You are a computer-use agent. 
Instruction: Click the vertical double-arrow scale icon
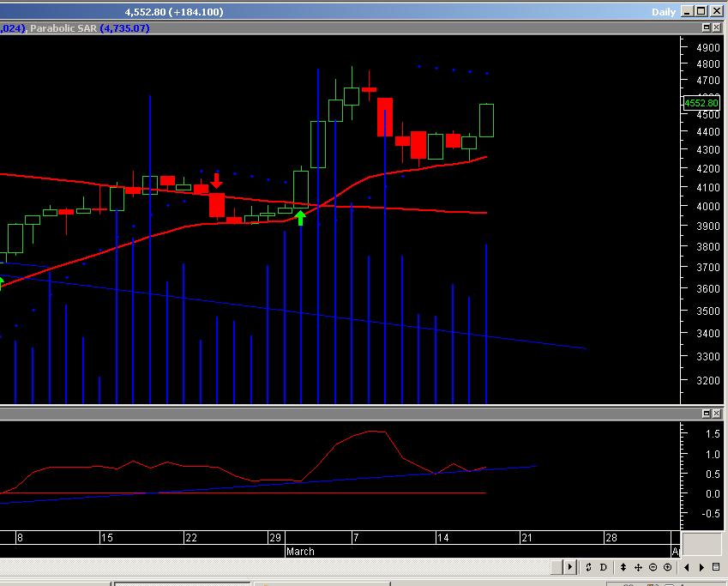pos(623,568)
